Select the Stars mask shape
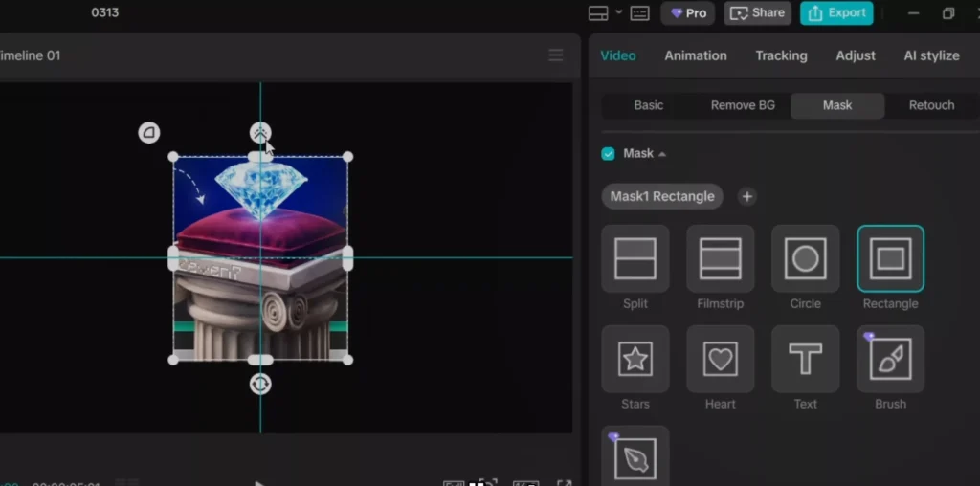The image size is (980, 486). 635,359
